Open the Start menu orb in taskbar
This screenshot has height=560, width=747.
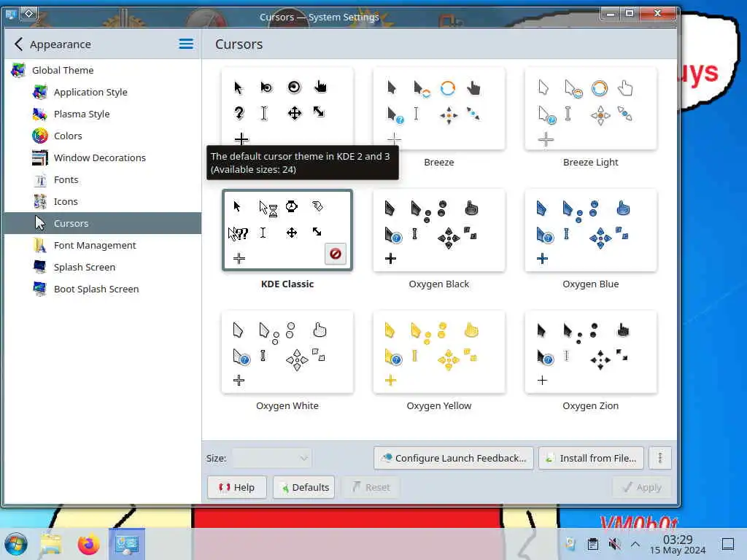click(x=16, y=544)
